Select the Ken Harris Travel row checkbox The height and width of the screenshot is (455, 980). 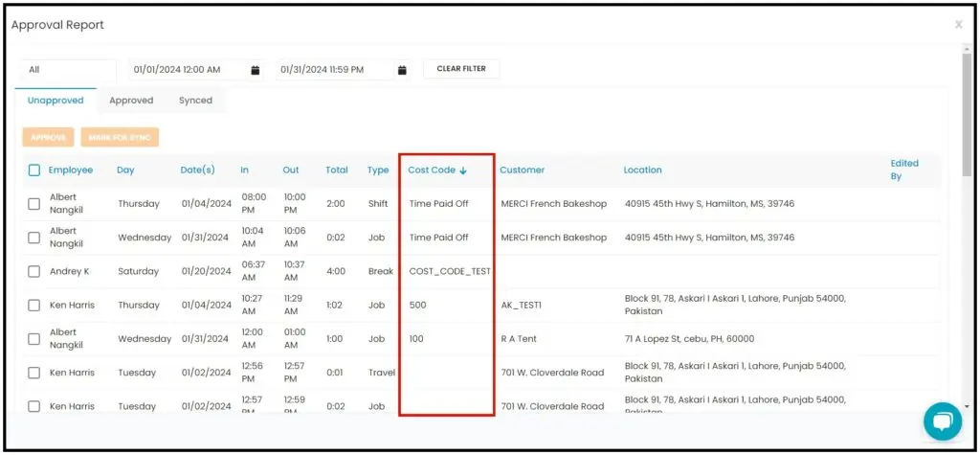pyautogui.click(x=34, y=373)
